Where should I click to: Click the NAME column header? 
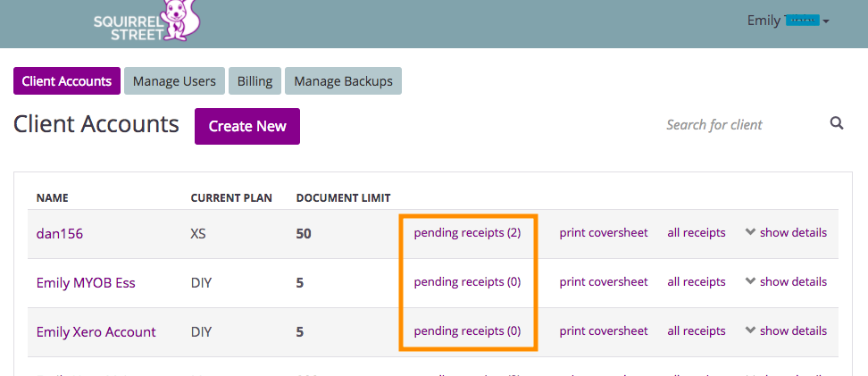(53, 197)
